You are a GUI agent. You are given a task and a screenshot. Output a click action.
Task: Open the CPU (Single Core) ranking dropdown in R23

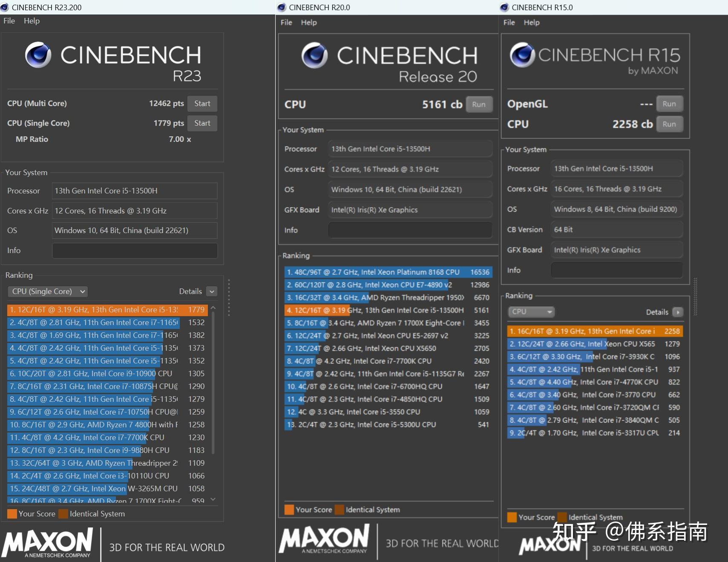[48, 291]
